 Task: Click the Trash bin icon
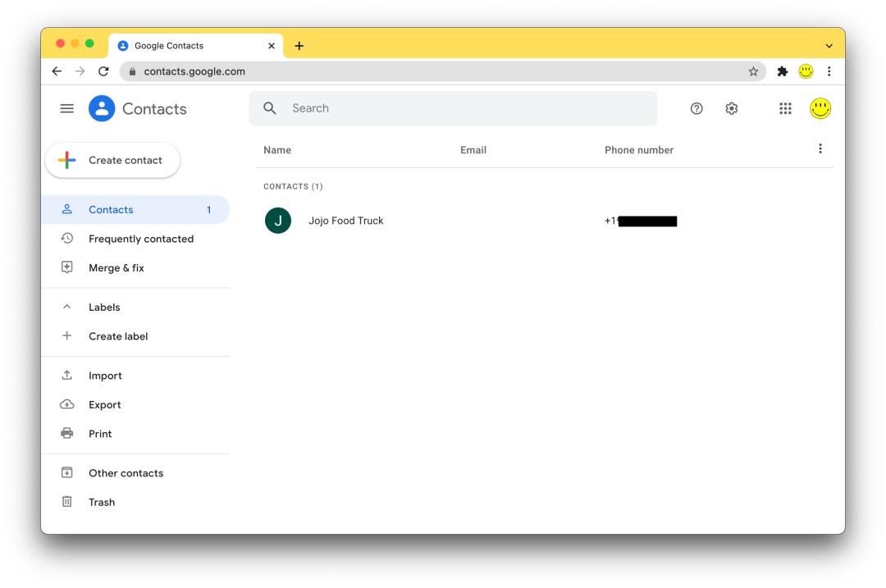click(x=66, y=502)
